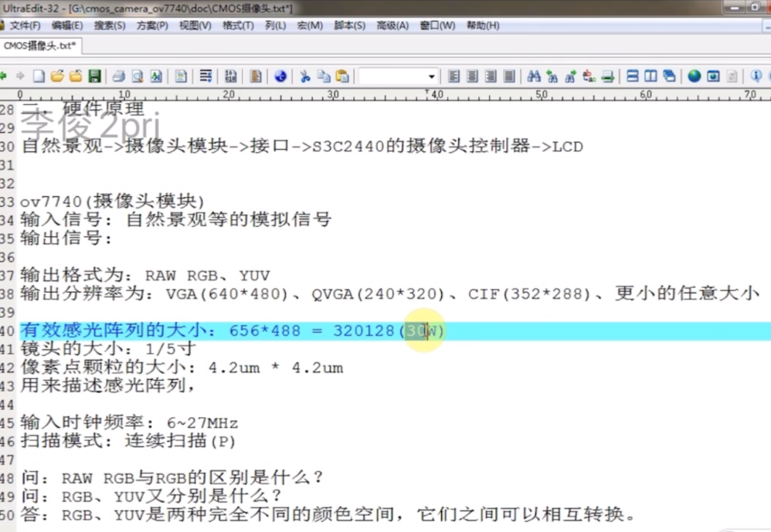Copy the selection with the two-pages icon
The width and height of the screenshot is (771, 532).
click(324, 76)
